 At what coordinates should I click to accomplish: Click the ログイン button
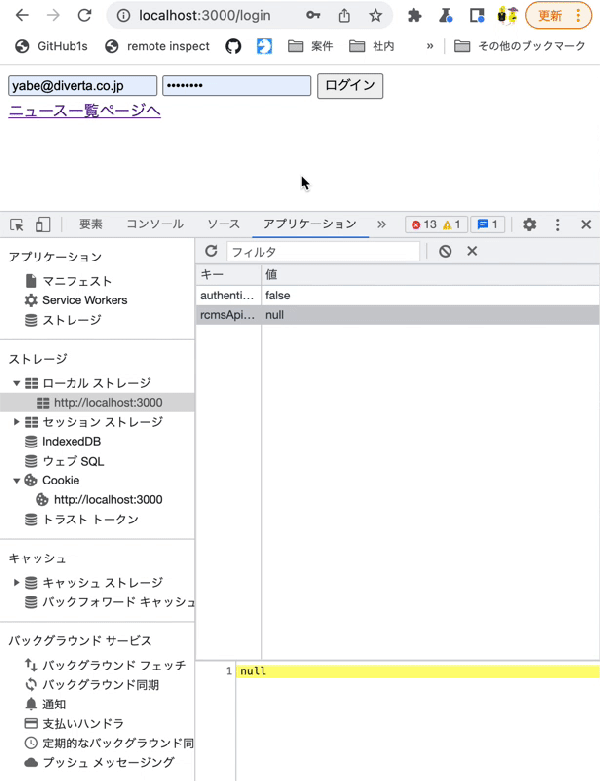tap(350, 86)
